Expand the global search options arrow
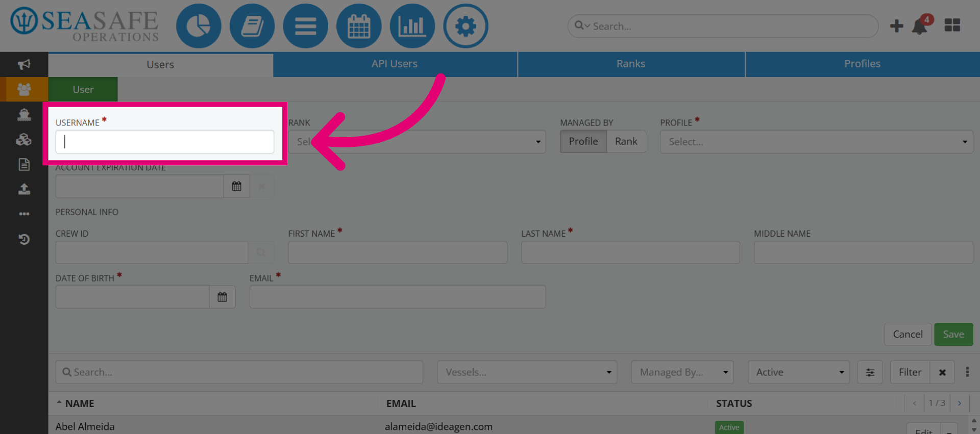Screen dimensions: 980x434 (587, 25)
